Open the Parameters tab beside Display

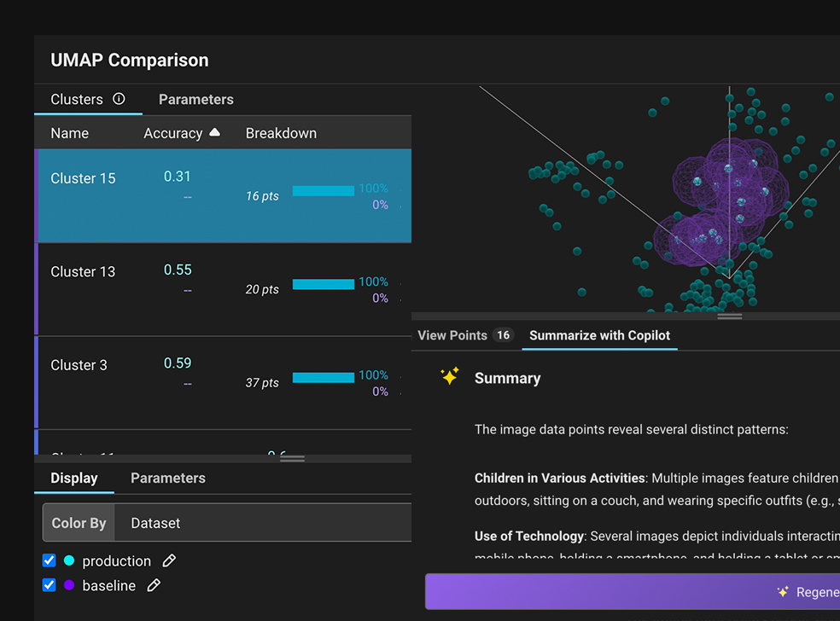click(167, 478)
